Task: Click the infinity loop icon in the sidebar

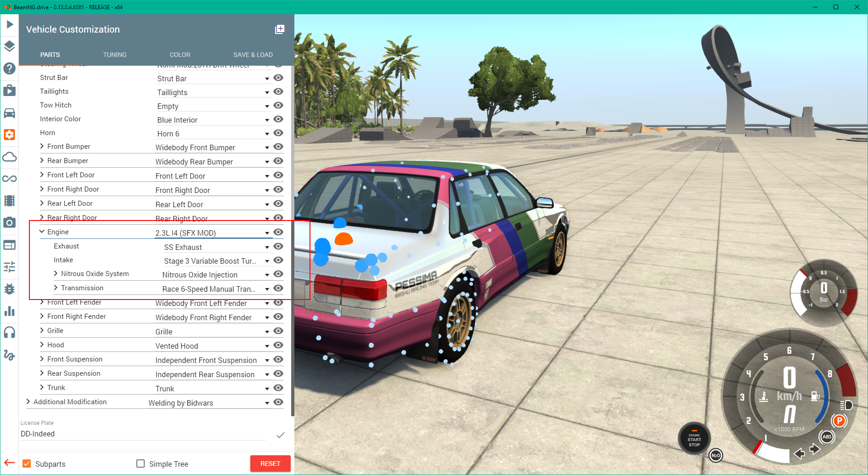Action: (x=10, y=179)
